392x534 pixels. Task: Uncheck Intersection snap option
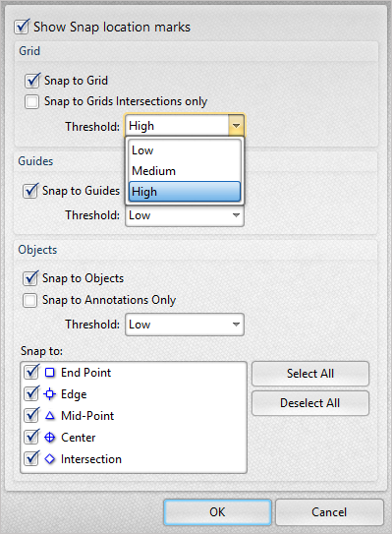click(x=31, y=458)
